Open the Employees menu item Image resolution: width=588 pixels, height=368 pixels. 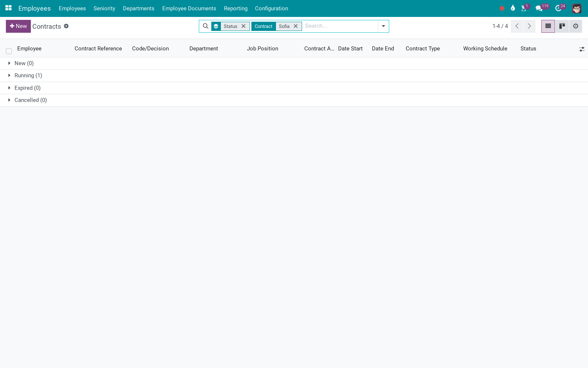coord(72,8)
